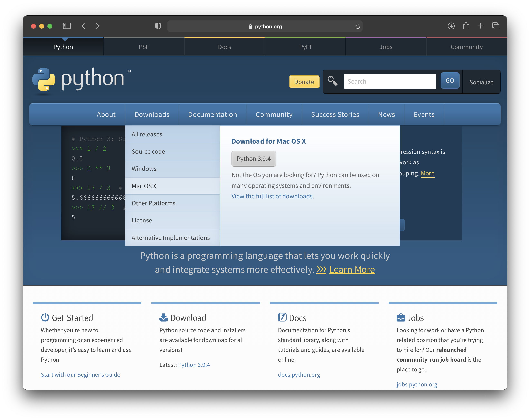530x420 pixels.
Task: Follow the Learn More link
Action: pos(352,269)
